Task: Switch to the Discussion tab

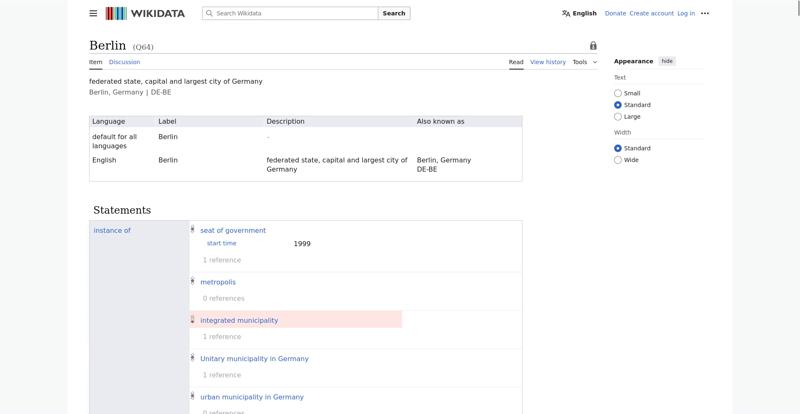Action: [124, 62]
